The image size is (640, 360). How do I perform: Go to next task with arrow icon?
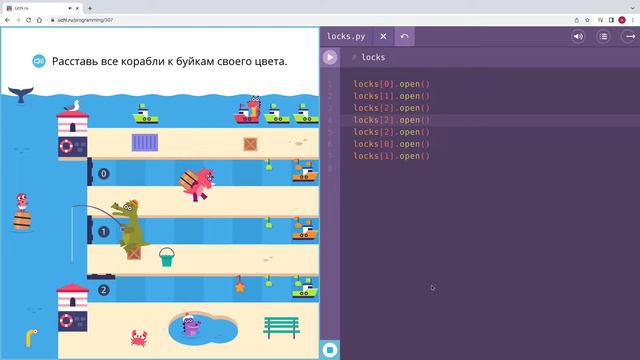click(629, 36)
